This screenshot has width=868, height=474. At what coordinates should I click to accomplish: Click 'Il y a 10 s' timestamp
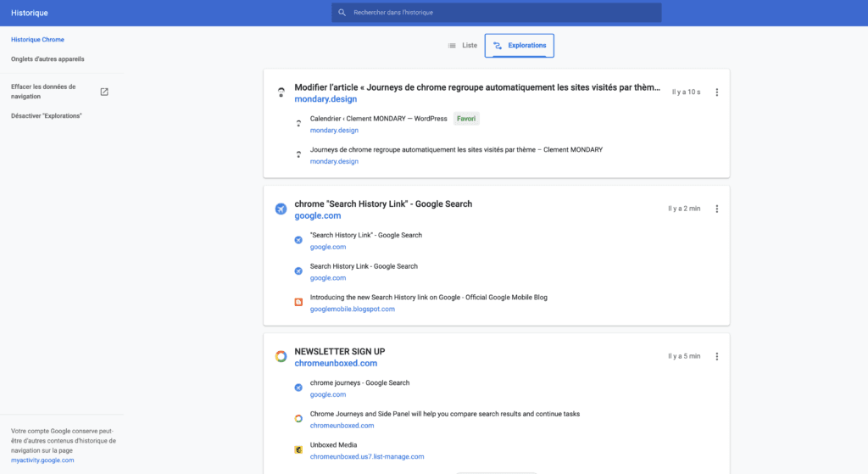tap(686, 92)
